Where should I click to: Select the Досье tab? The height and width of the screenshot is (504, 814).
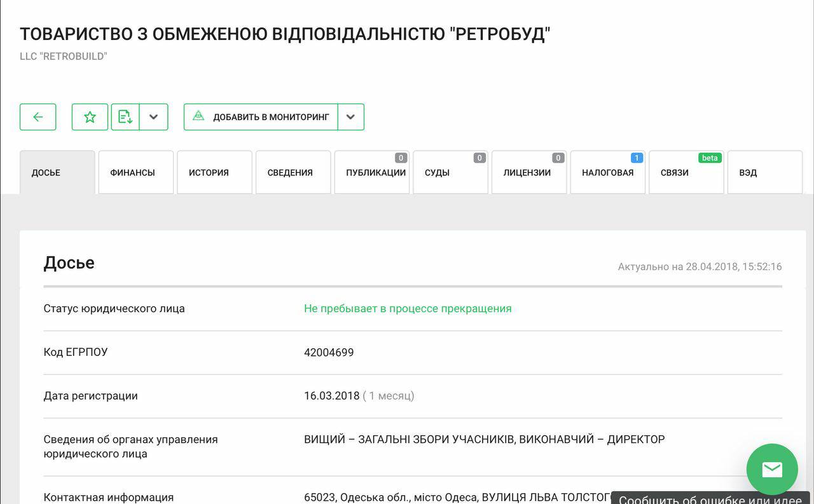(x=57, y=172)
